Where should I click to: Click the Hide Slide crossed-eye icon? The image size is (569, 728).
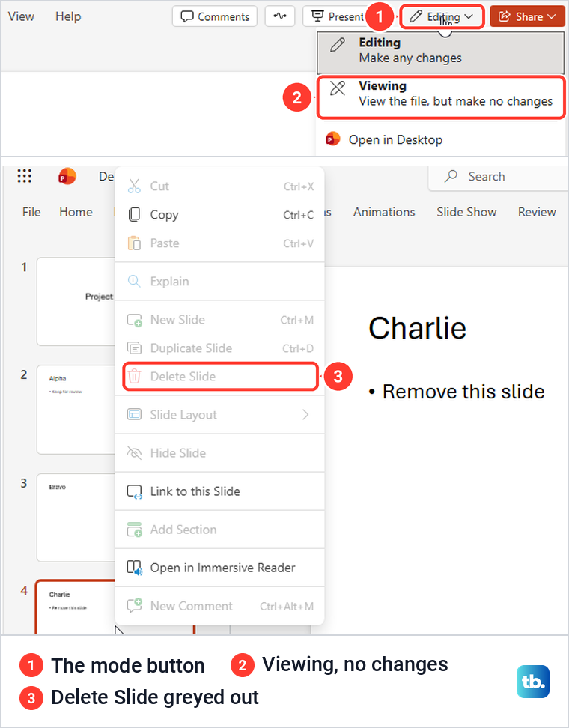134,452
